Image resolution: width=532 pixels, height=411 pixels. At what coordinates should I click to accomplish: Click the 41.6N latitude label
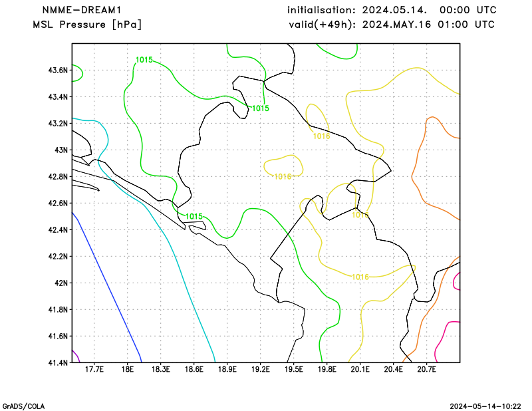pos(58,336)
